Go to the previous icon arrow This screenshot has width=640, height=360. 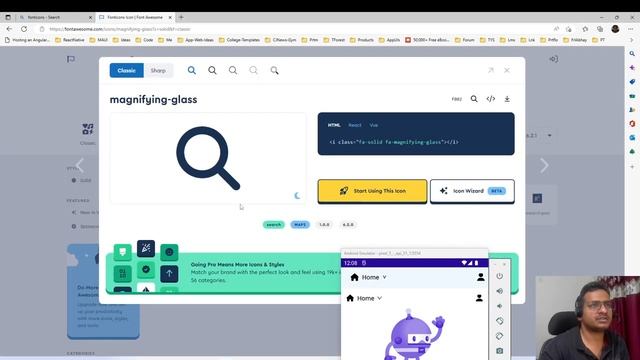[x=80, y=165]
